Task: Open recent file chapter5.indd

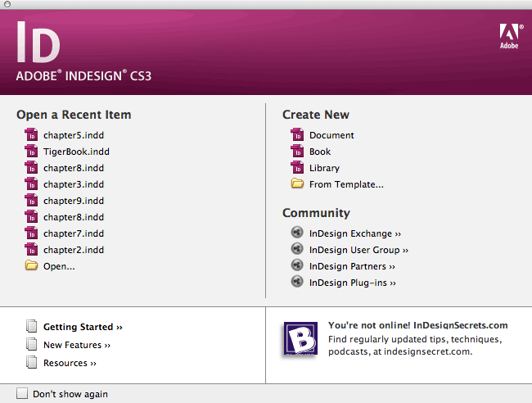Action: (x=74, y=135)
